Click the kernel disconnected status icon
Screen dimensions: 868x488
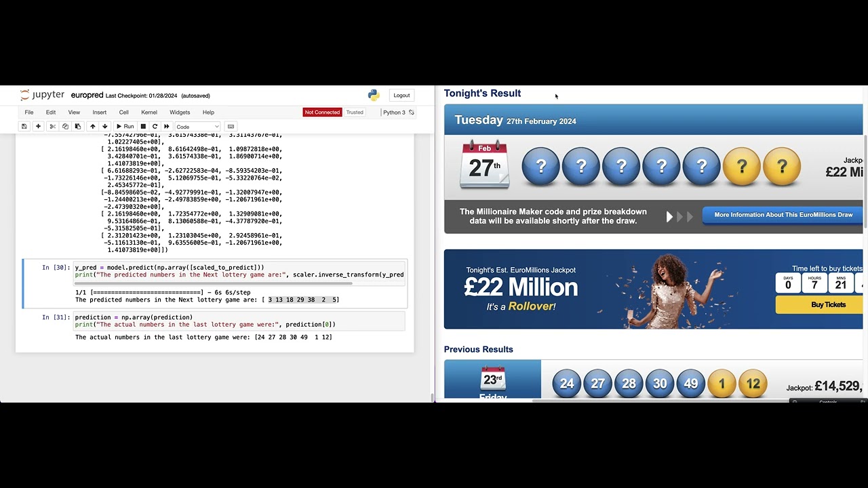(x=411, y=113)
